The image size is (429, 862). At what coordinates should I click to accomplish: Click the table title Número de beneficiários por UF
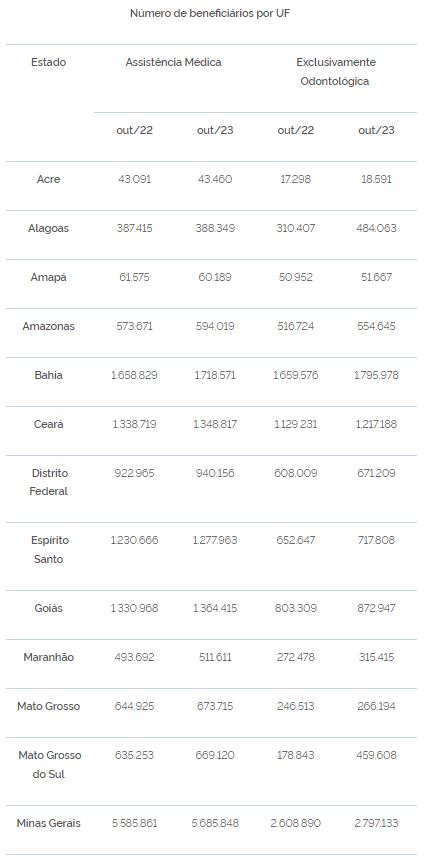210,13
